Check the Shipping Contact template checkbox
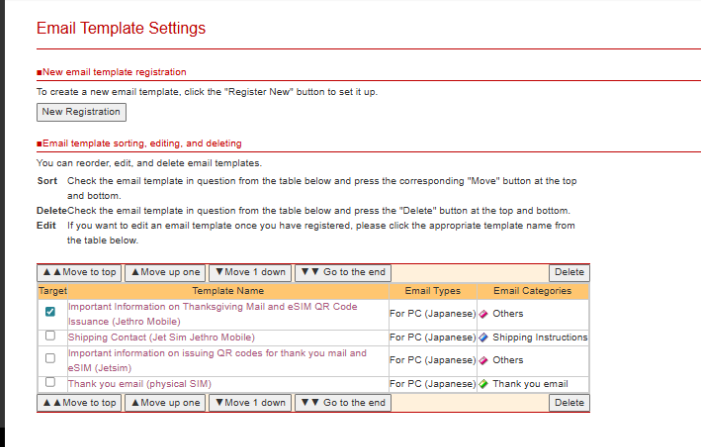The image size is (711, 447). coord(50,338)
